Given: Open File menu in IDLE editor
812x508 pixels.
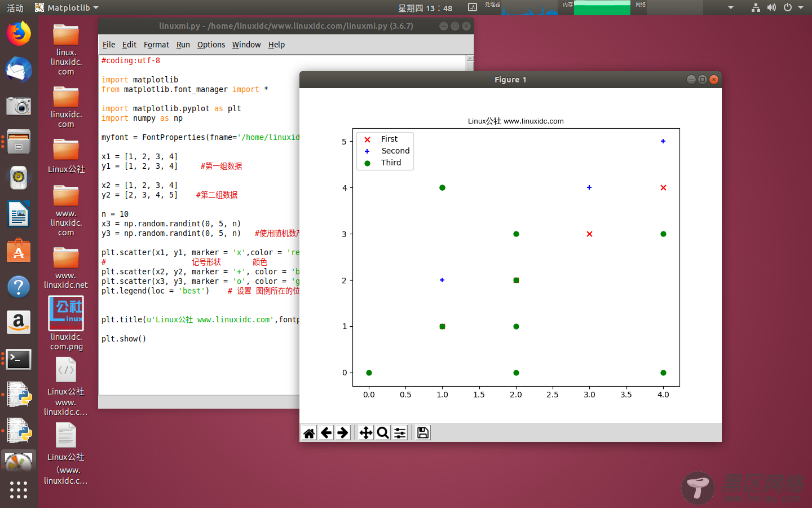Looking at the screenshot, I should click(x=109, y=45).
